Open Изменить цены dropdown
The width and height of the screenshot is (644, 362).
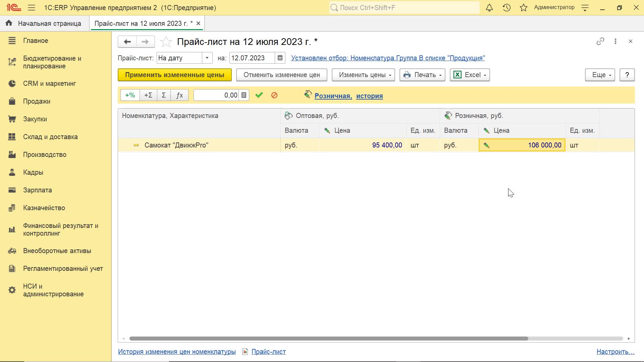coord(363,75)
